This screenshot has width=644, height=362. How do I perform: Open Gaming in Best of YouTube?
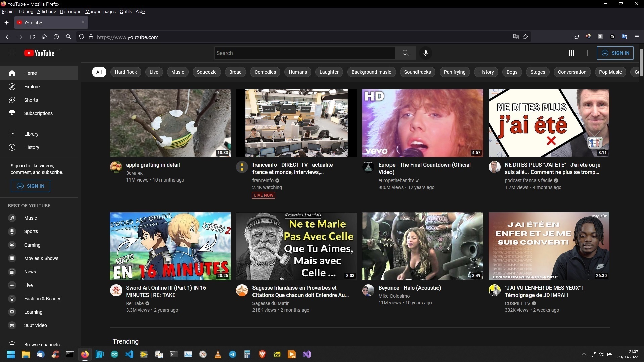39,245
